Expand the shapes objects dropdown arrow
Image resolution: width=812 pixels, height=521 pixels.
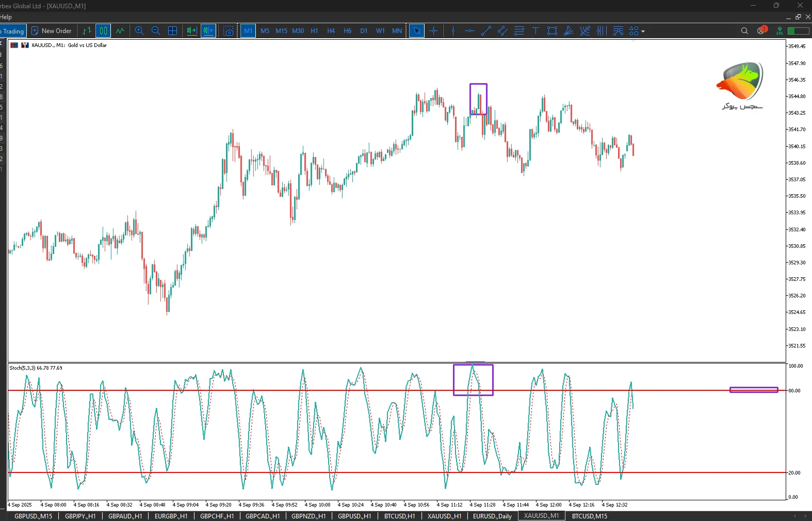643,31
